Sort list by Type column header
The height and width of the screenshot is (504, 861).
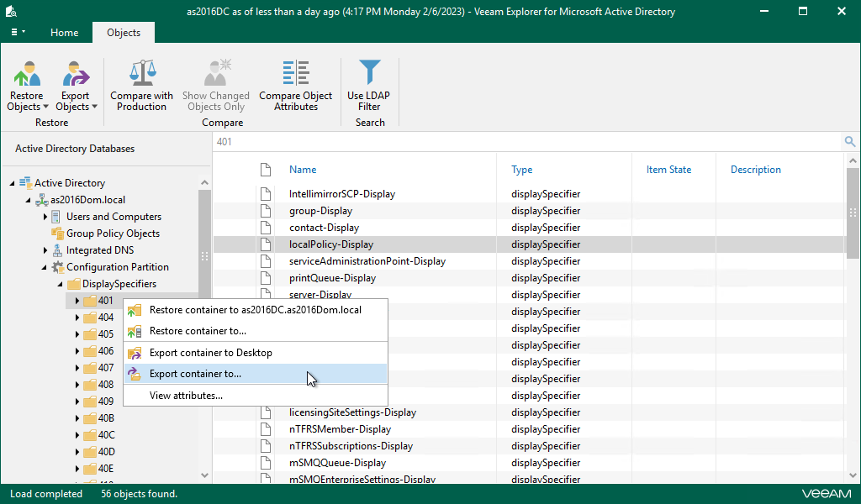[521, 170]
